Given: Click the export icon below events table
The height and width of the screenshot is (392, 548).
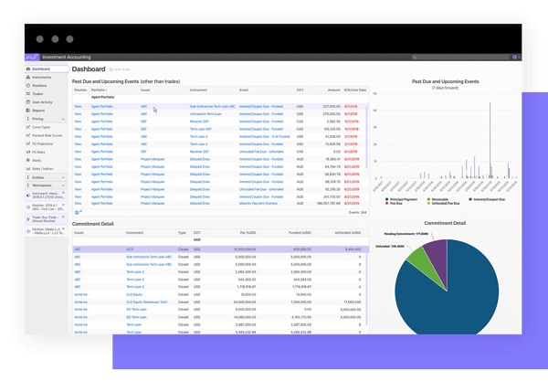Looking at the screenshot, I should click(x=77, y=212).
